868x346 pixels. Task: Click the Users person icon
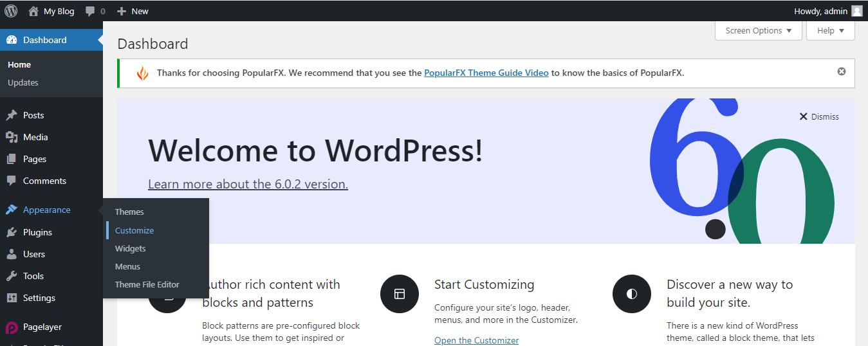(x=12, y=254)
